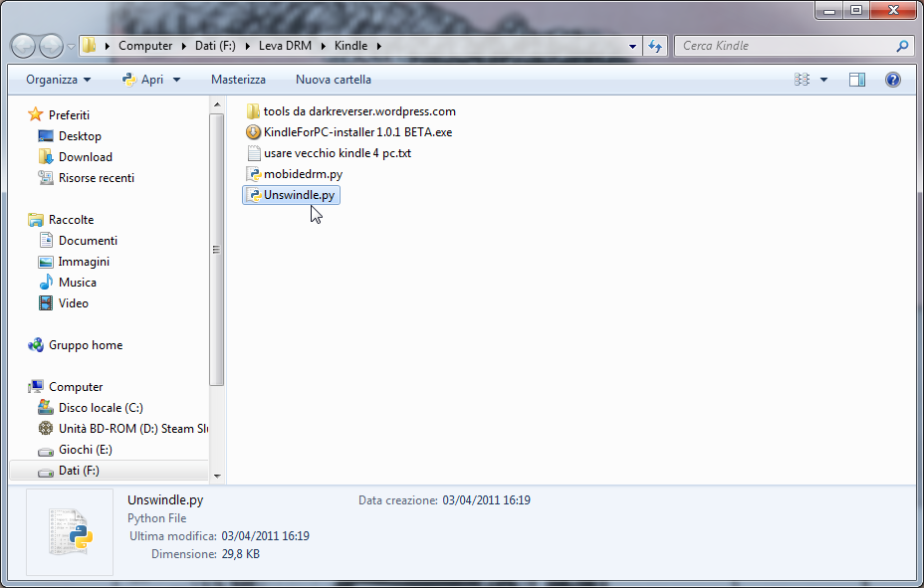Image resolution: width=924 pixels, height=588 pixels.
Task: Open the Organizza menu
Action: click(59, 80)
